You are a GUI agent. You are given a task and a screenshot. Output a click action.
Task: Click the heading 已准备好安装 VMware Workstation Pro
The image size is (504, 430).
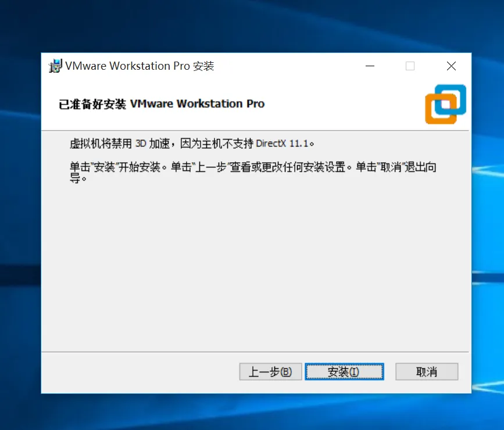pos(162,104)
